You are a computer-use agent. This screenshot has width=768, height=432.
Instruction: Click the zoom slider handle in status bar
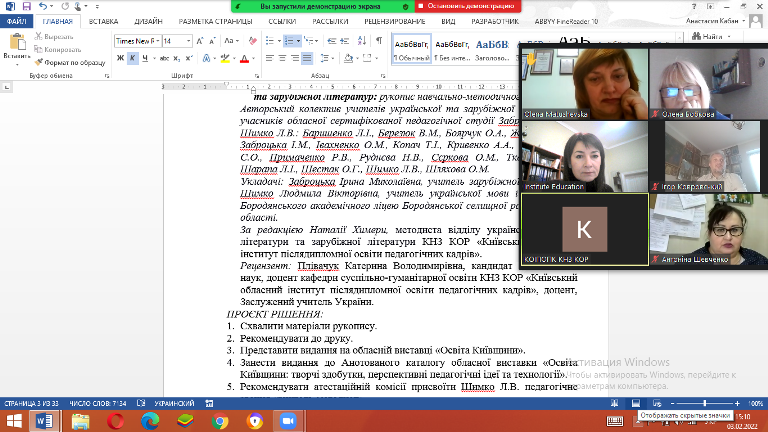click(x=705, y=403)
